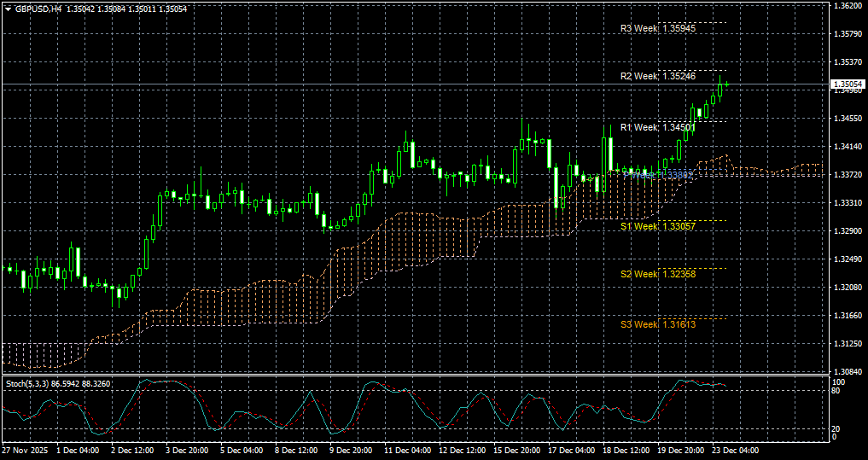Click the 1.30840 price axis label
The height and width of the screenshot is (460, 868).
tap(847, 371)
